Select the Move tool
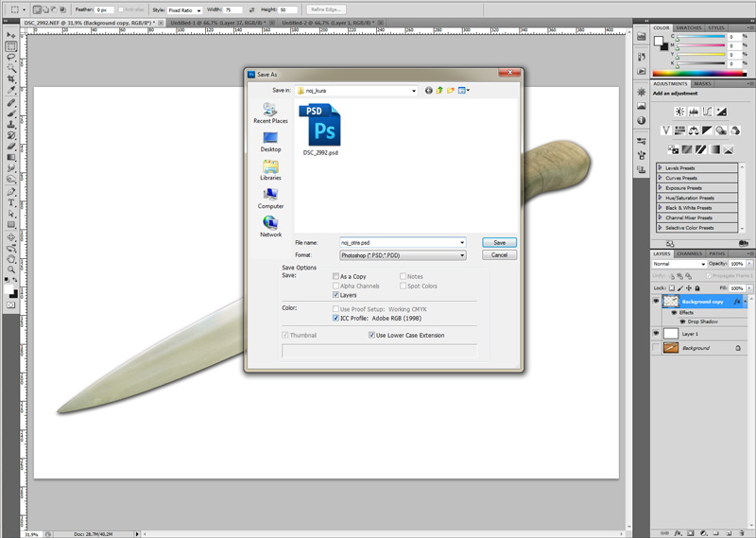This screenshot has width=756, height=538. click(x=11, y=35)
